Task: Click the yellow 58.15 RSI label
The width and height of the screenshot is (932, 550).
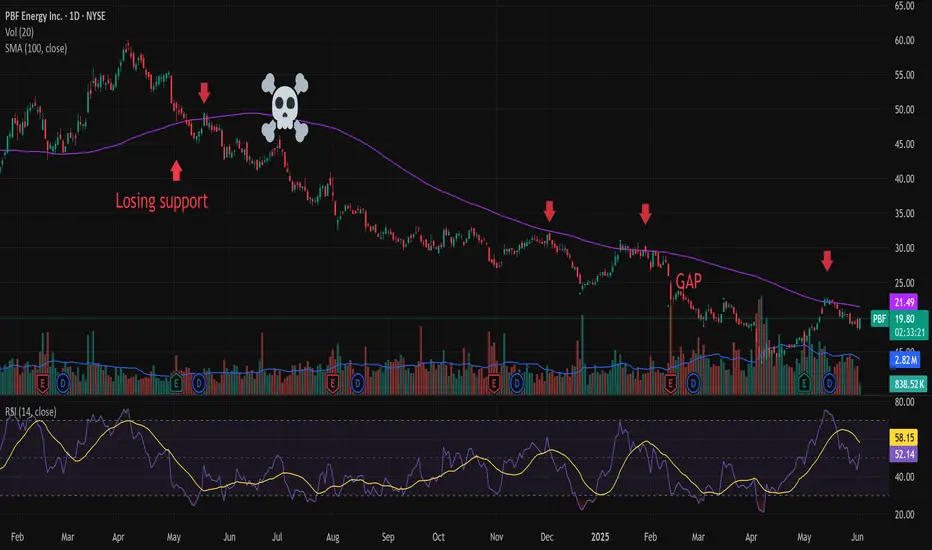Action: (x=903, y=438)
